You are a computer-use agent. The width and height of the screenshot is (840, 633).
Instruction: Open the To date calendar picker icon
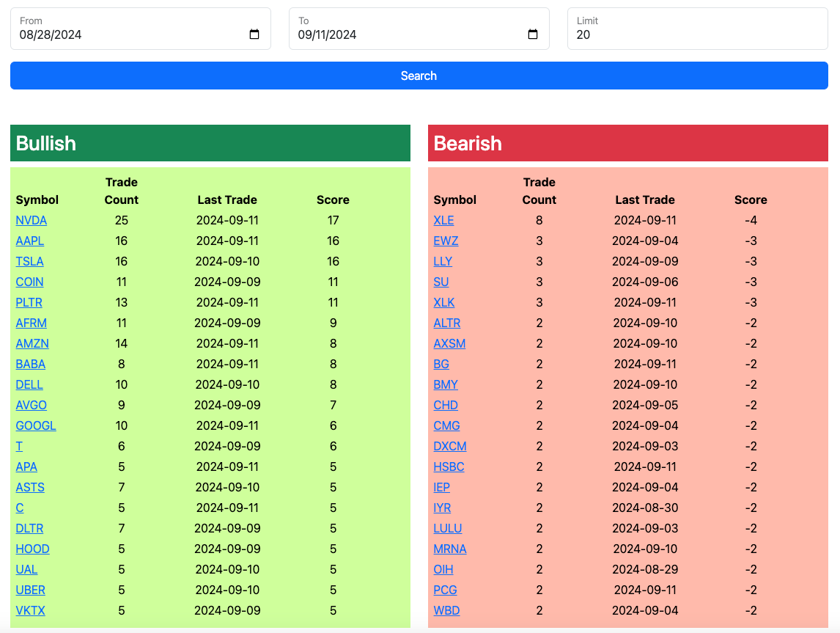point(533,34)
